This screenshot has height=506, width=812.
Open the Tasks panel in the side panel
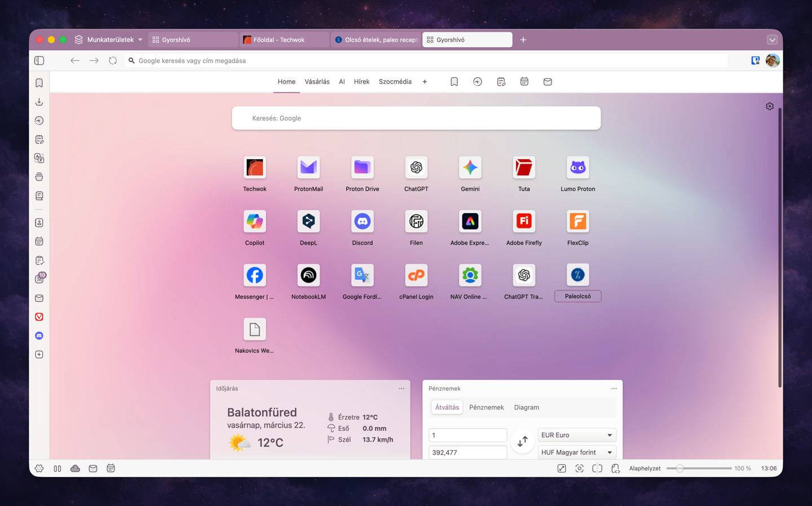point(39,261)
